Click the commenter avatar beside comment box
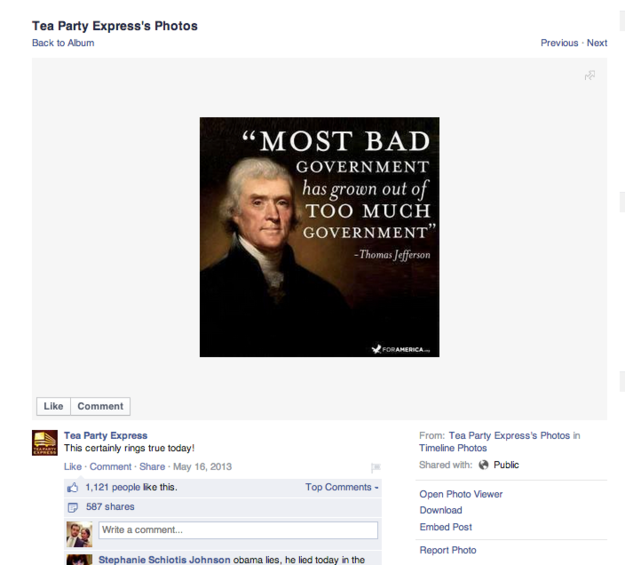The width and height of the screenshot is (625, 565). point(79,534)
